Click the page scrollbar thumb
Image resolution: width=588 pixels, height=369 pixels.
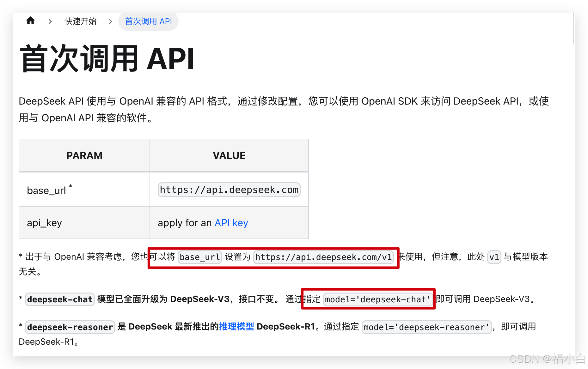pos(574,28)
